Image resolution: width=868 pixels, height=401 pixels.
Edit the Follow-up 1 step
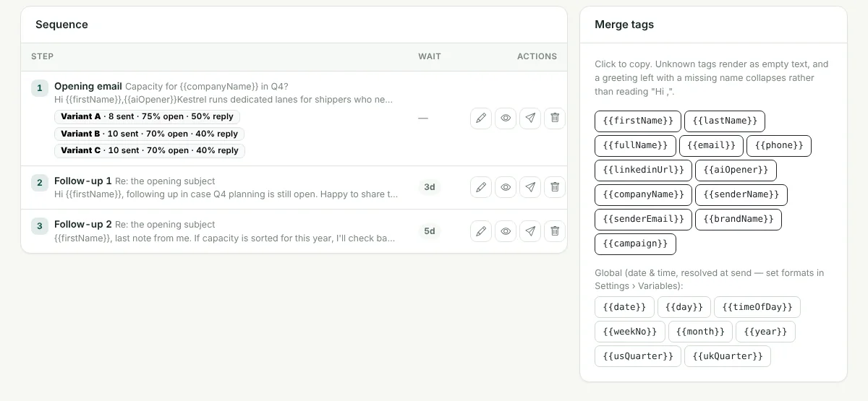pos(481,187)
